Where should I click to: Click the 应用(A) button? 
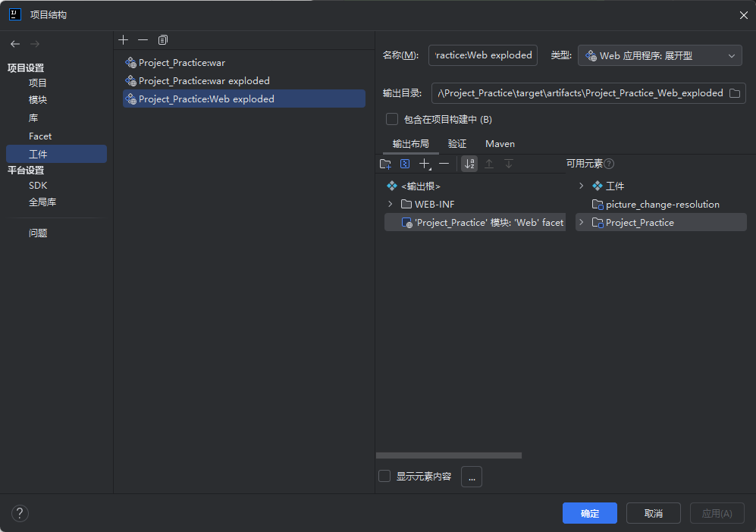[717, 513]
